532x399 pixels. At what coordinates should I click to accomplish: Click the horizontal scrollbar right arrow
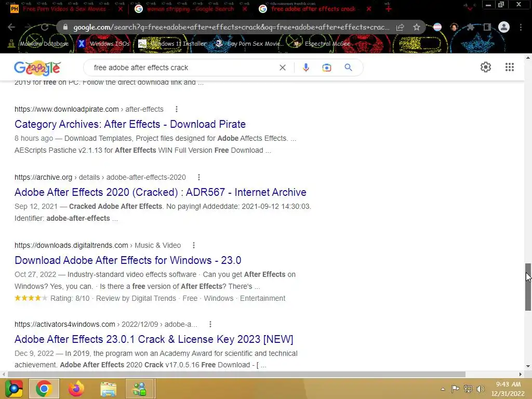tap(521, 374)
